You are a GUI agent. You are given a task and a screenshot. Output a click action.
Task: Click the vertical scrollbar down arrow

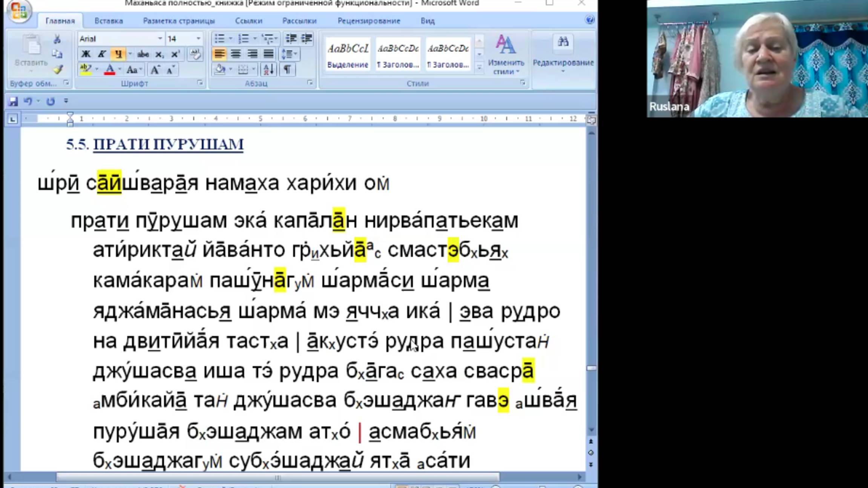click(x=591, y=430)
